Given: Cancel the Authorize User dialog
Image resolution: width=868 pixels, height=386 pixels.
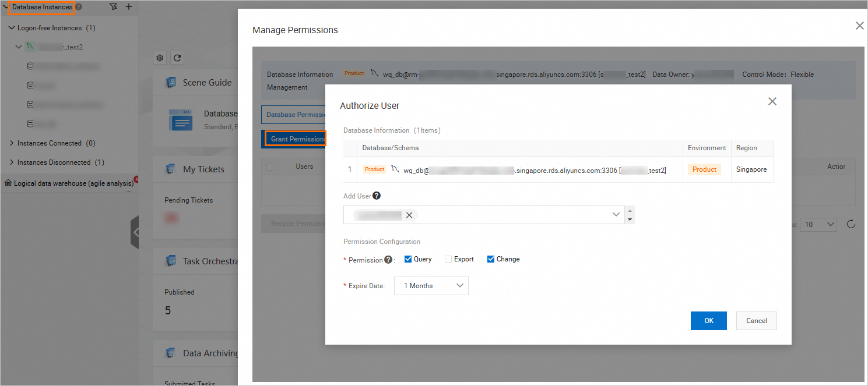Looking at the screenshot, I should 757,321.
